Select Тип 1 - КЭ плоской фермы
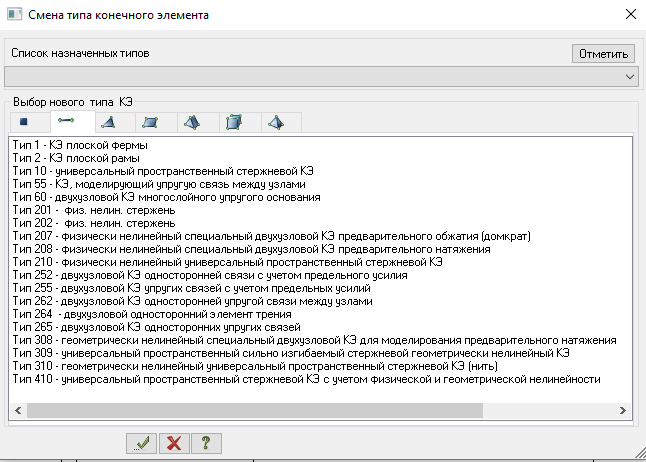The image size is (646, 462). (80, 145)
